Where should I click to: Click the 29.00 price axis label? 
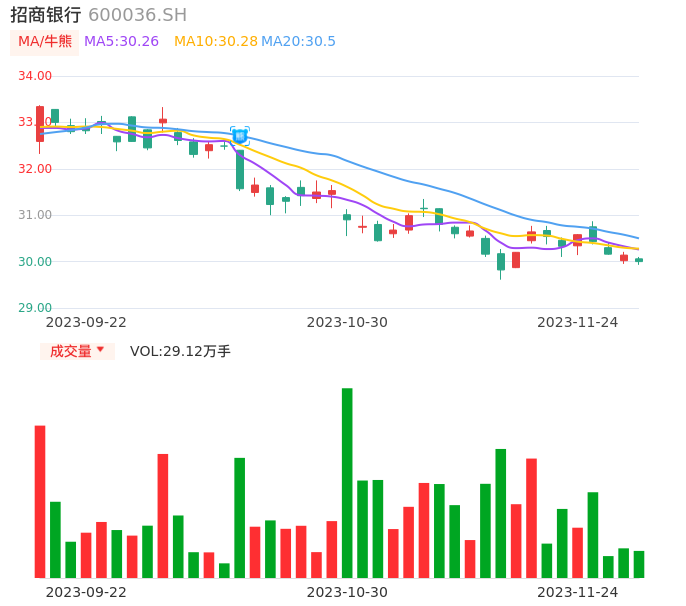point(35,308)
